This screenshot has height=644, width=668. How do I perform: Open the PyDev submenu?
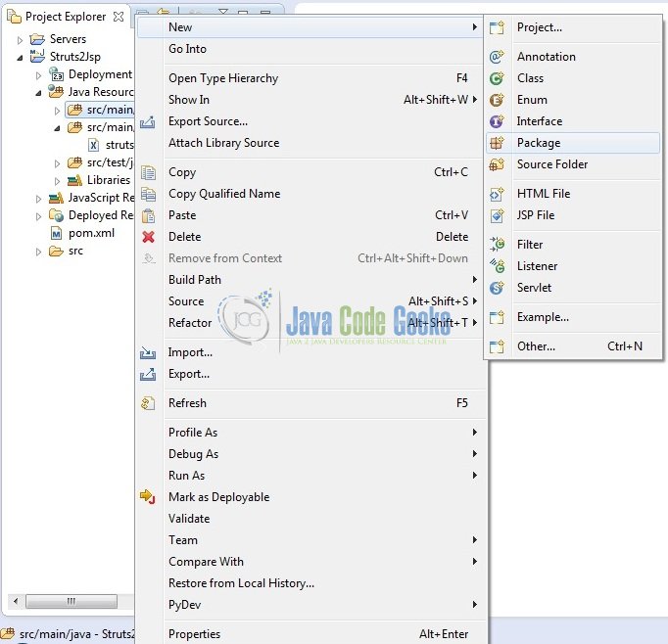tap(310, 605)
